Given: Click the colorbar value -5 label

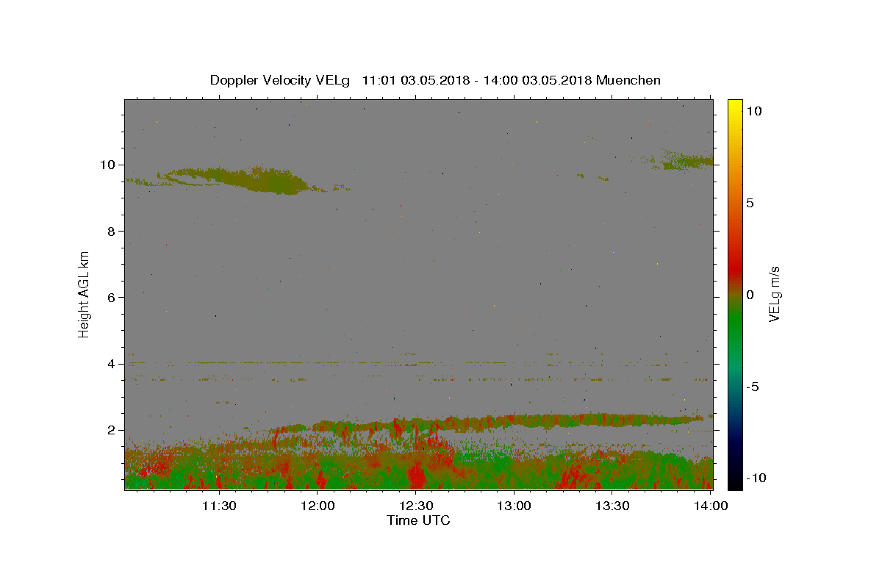Looking at the screenshot, I should pos(752,387).
